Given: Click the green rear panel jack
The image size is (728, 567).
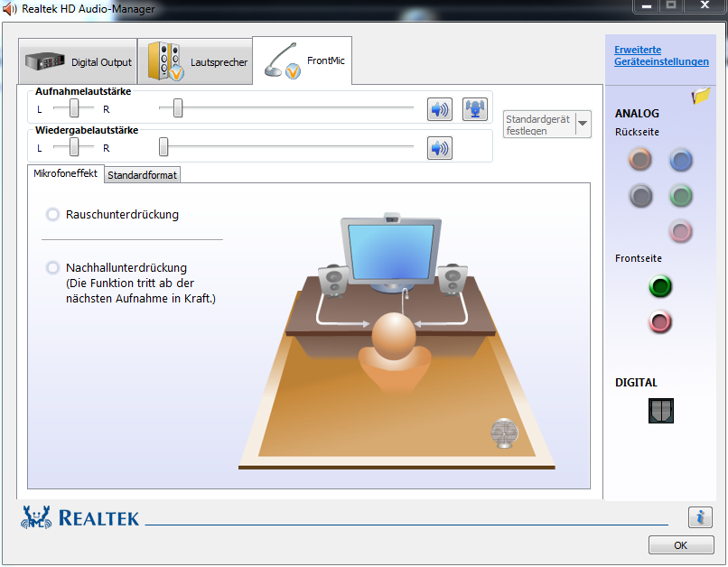Looking at the screenshot, I should [x=681, y=196].
